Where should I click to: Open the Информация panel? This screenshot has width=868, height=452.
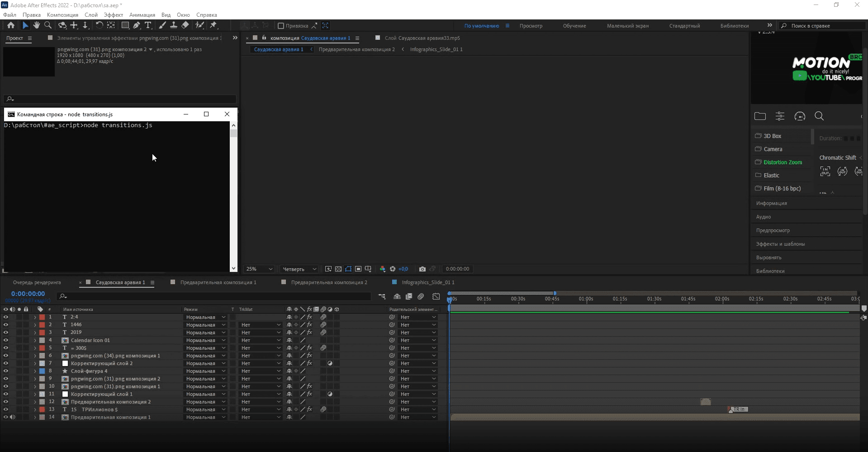[771, 203]
